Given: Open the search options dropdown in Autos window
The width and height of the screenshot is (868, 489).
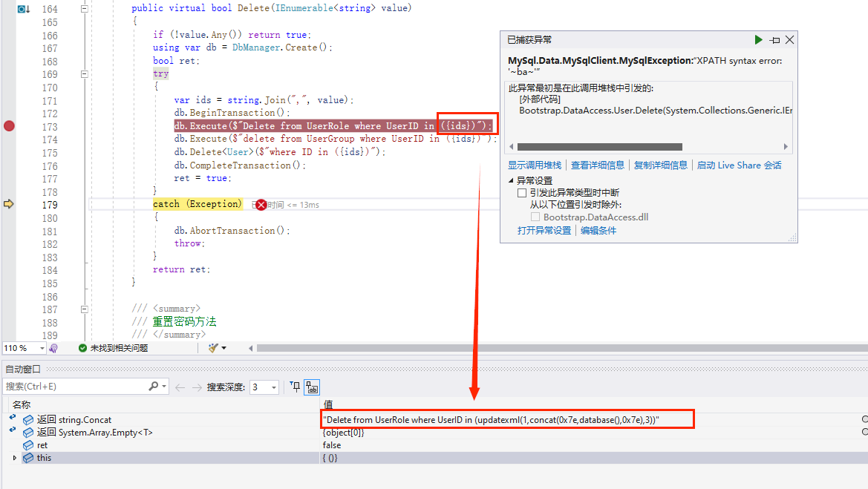Looking at the screenshot, I should click(x=164, y=386).
